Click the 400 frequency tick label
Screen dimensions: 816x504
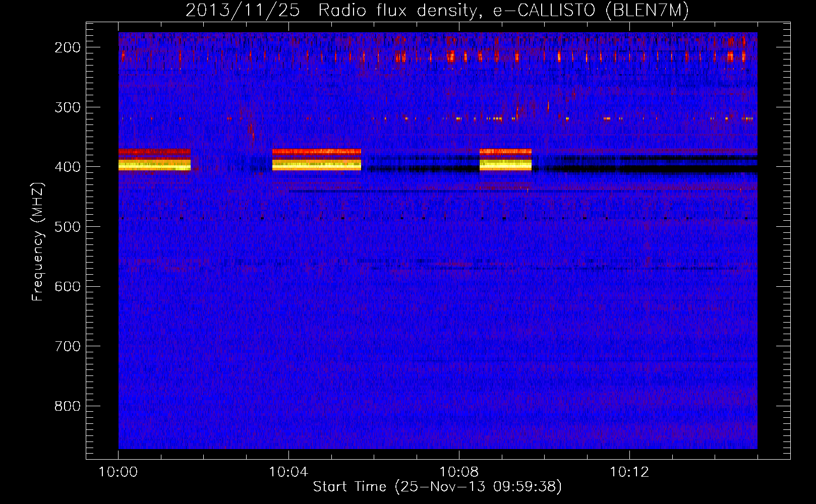click(x=68, y=167)
